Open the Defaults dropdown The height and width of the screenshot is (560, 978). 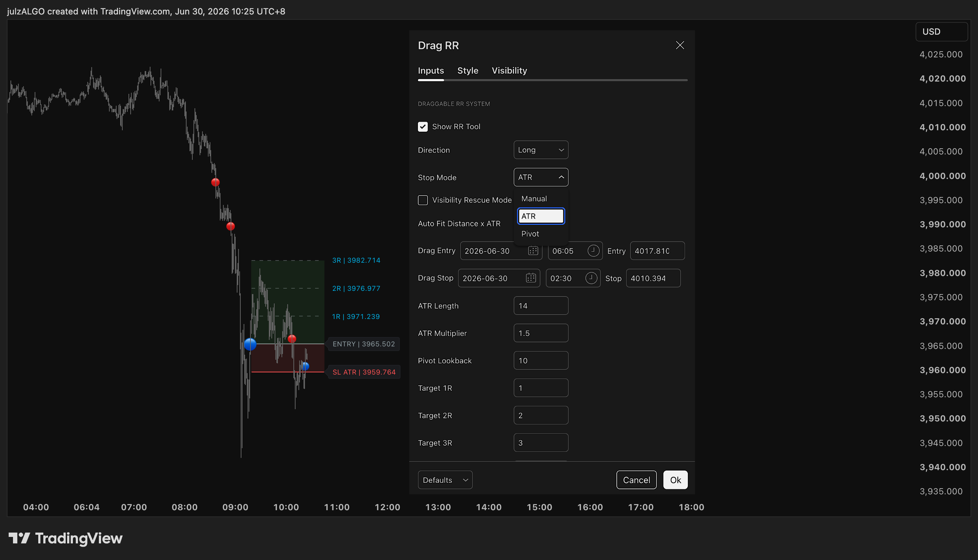coord(445,480)
